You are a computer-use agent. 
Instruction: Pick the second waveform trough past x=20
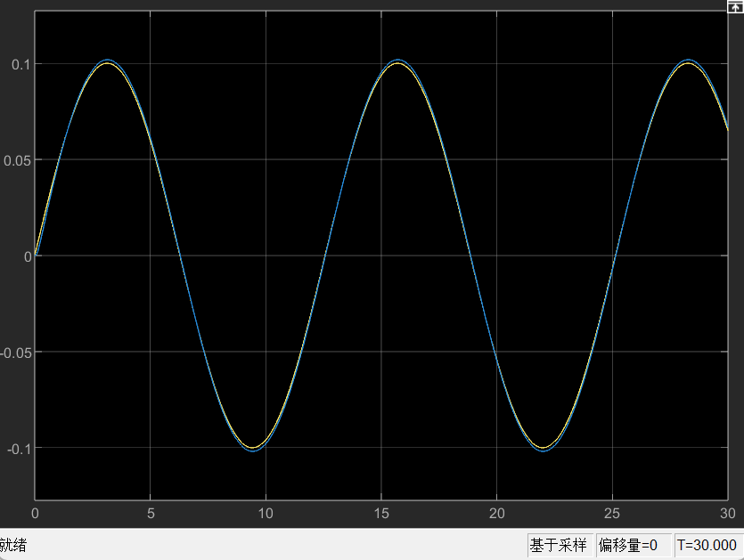point(543,450)
